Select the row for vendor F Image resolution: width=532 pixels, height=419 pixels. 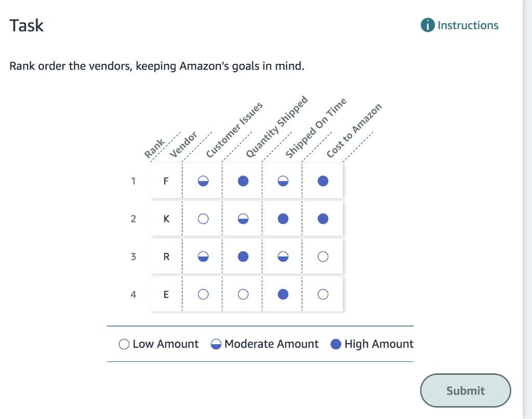(x=166, y=181)
